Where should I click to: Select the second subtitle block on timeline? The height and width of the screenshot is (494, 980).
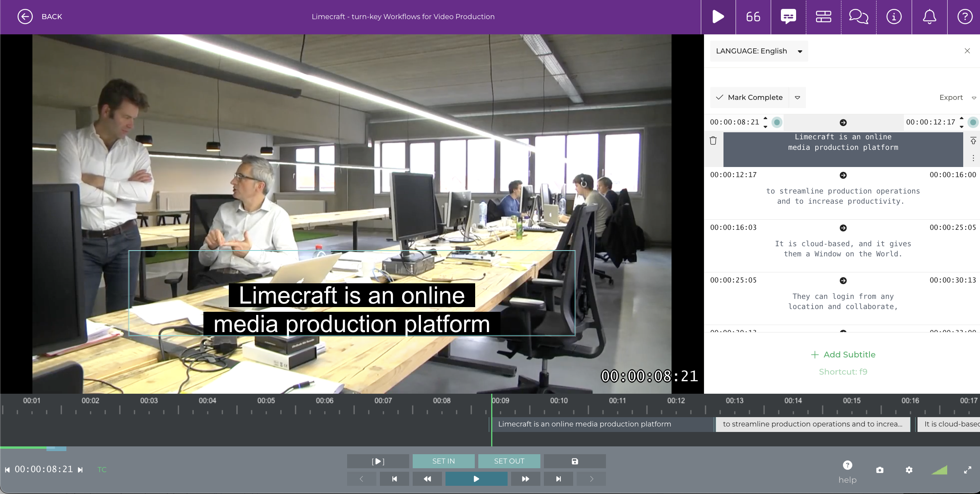click(812, 424)
